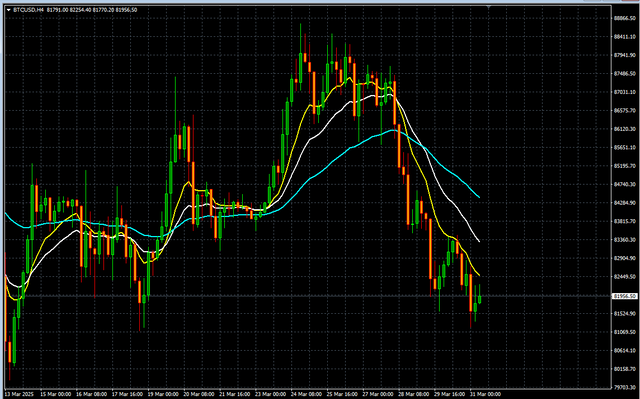
Task: Click the 29 Mar 16:00 time label
Action: pos(449,395)
